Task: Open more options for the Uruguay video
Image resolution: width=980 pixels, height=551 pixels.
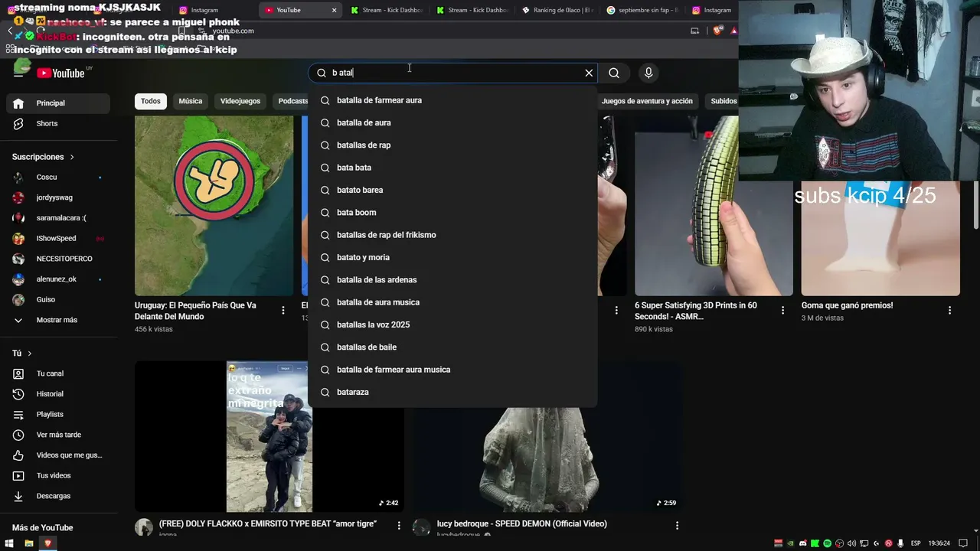Action: 283,311
